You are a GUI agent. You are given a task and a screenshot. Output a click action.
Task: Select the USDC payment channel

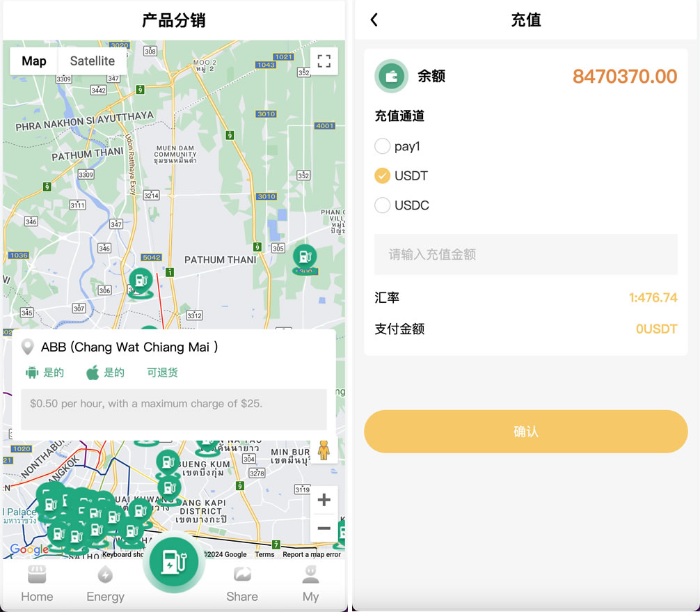382,205
